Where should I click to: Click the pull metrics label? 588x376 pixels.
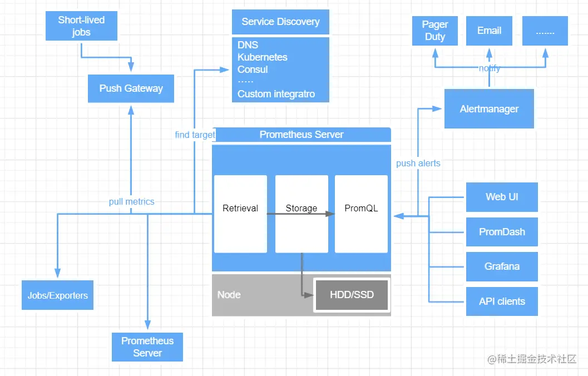coord(132,202)
